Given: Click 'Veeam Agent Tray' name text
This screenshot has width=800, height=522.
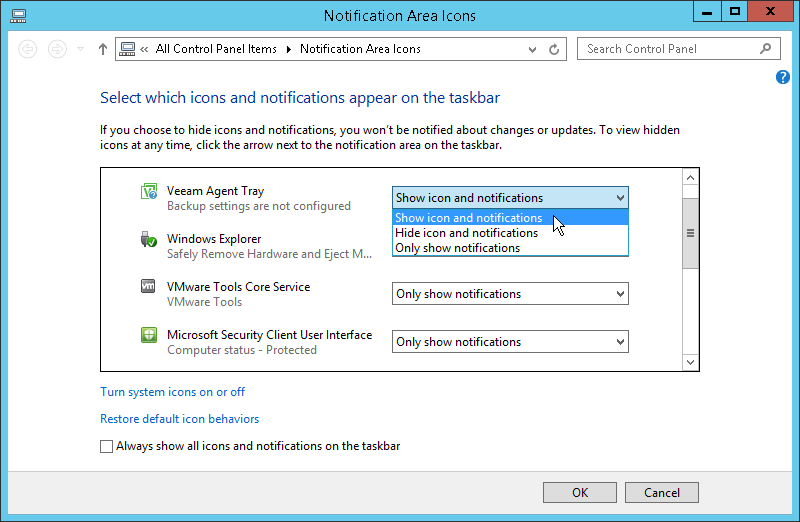Looking at the screenshot, I should tap(215, 191).
